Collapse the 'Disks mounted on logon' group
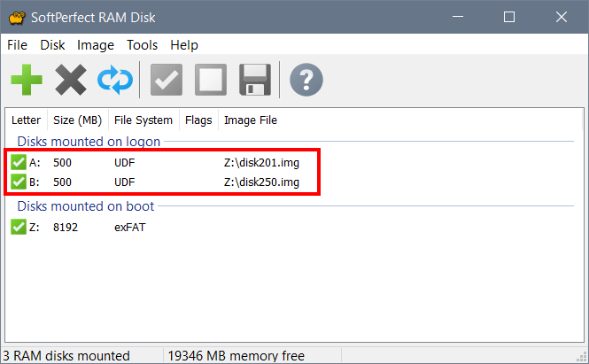Viewport: 589px width, 364px height. click(x=89, y=142)
